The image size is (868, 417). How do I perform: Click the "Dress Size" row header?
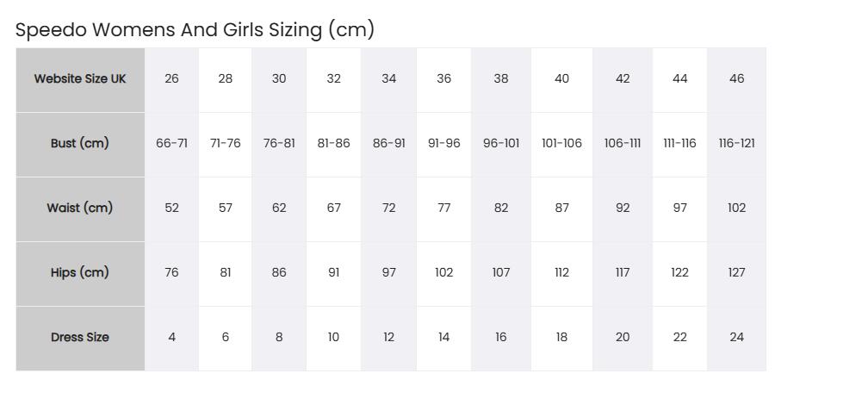80,337
